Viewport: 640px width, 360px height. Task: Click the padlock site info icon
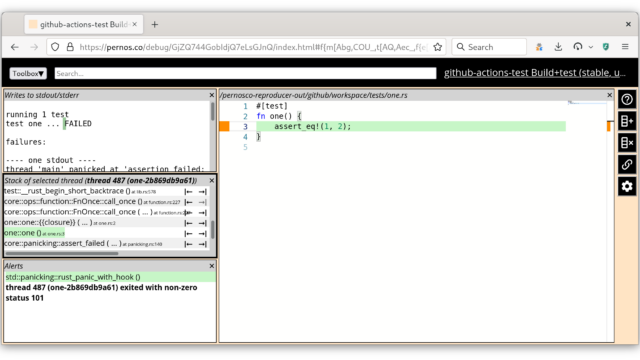tap(70, 47)
